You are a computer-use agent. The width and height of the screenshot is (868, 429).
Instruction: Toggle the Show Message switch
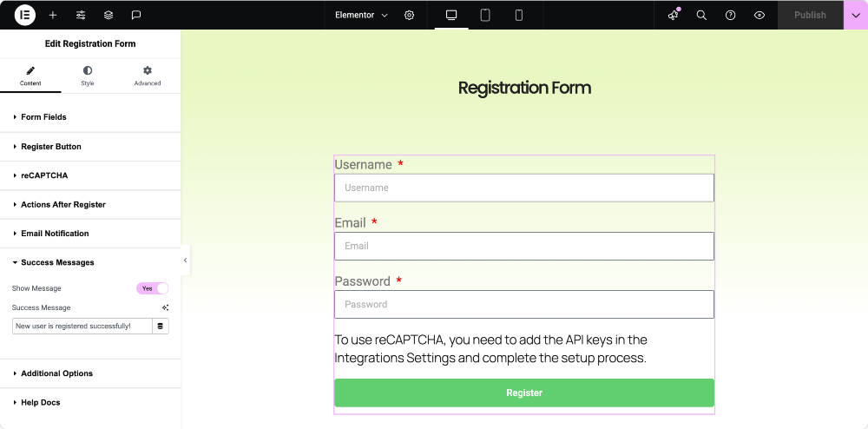tap(152, 288)
